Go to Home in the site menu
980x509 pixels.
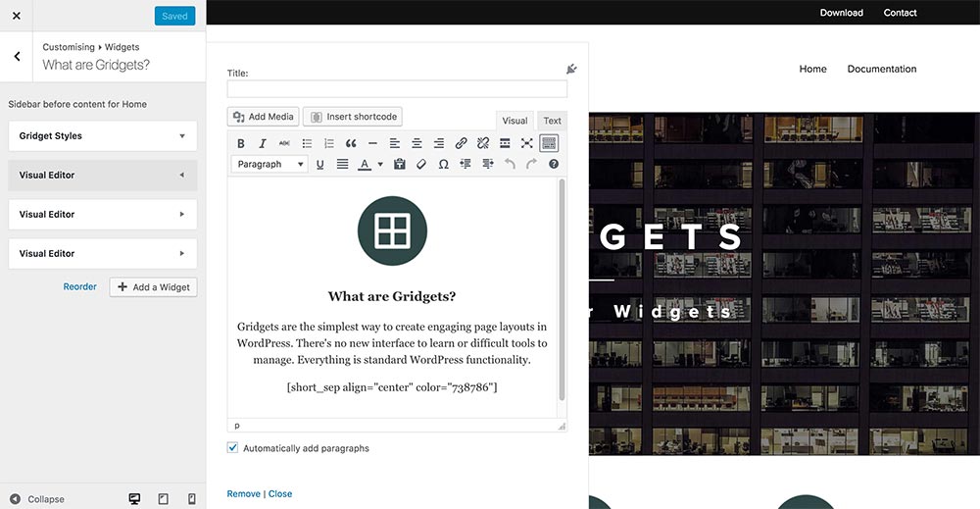click(x=812, y=69)
